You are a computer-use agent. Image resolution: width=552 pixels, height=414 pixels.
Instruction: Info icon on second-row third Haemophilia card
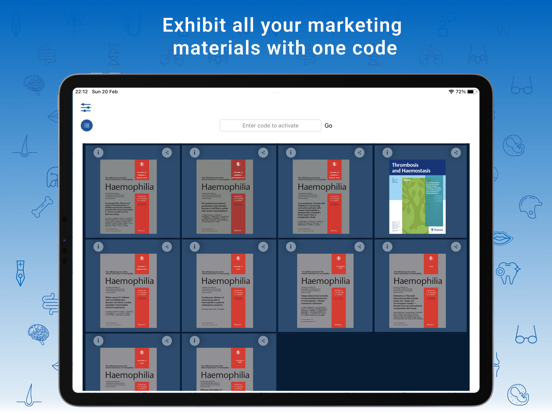click(291, 246)
